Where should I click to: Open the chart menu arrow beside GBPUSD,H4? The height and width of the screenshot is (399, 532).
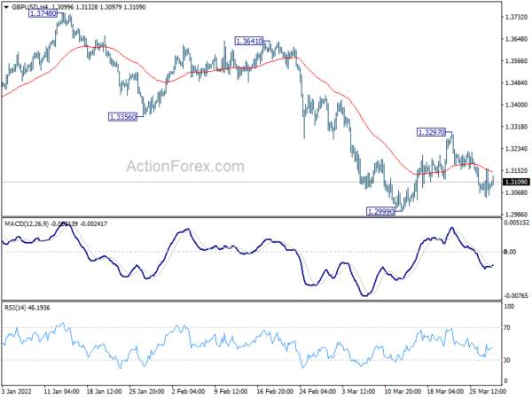click(x=6, y=7)
